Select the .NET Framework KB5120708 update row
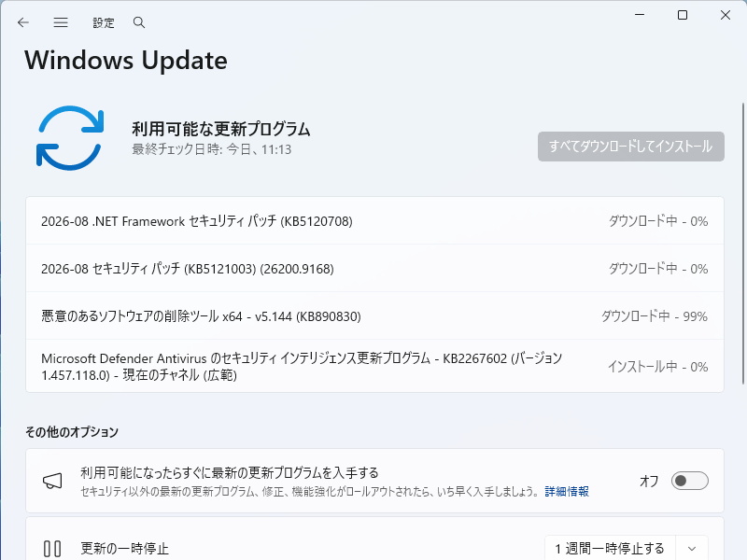The image size is (747, 560). (x=374, y=221)
